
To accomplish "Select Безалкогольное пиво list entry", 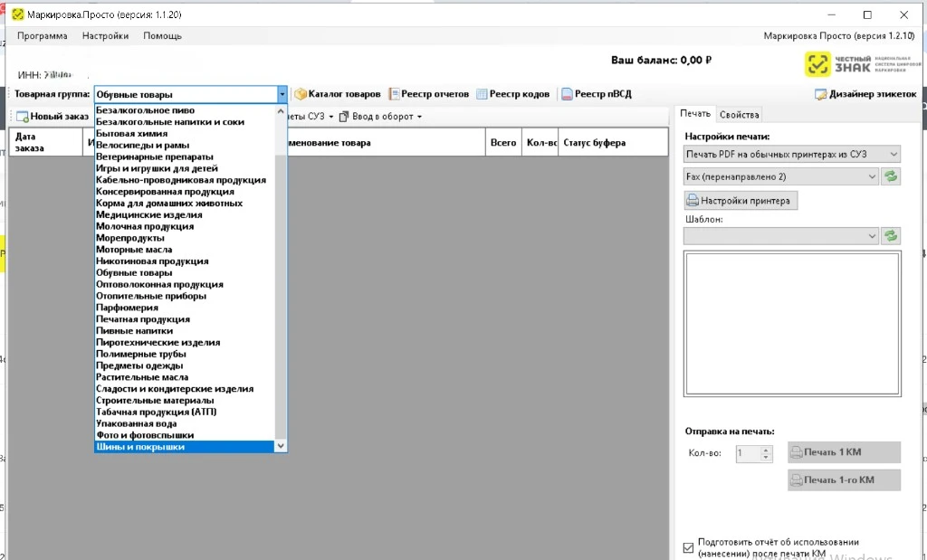I will point(185,110).
